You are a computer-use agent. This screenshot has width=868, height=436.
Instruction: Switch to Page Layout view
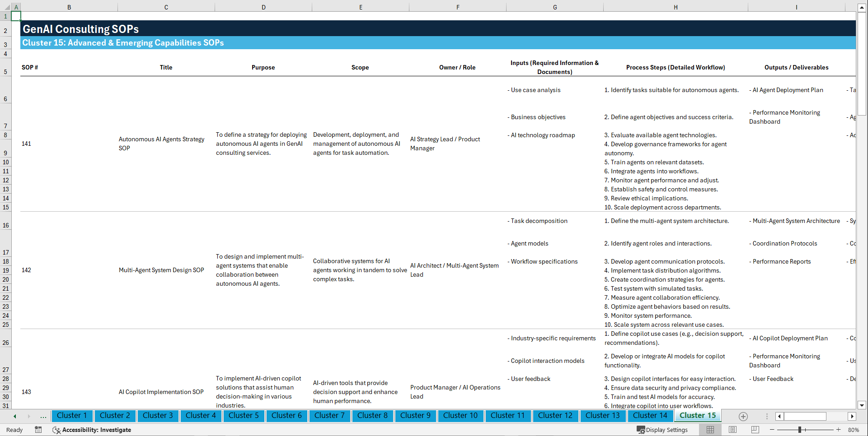732,430
